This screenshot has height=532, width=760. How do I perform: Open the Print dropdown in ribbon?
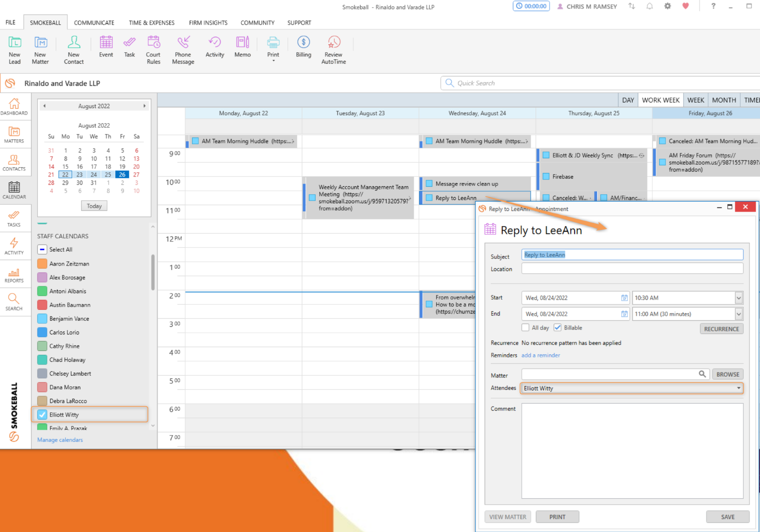coord(273,48)
